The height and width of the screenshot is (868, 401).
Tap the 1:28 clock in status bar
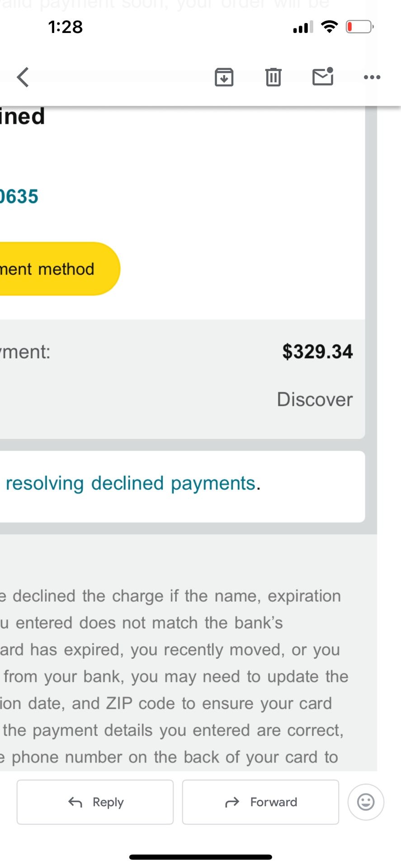pyautogui.click(x=66, y=27)
